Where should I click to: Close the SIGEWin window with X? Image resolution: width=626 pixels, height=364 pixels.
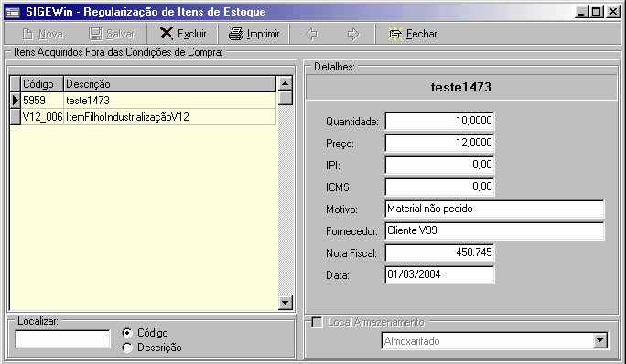[613, 12]
